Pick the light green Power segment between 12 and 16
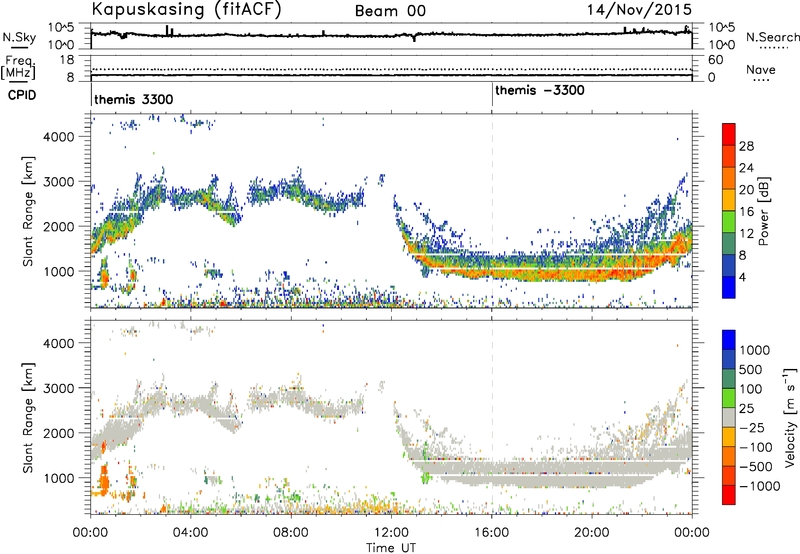 click(729, 222)
